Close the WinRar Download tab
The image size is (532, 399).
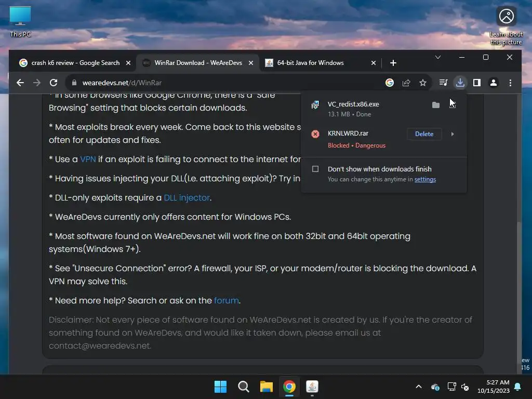coord(251,63)
